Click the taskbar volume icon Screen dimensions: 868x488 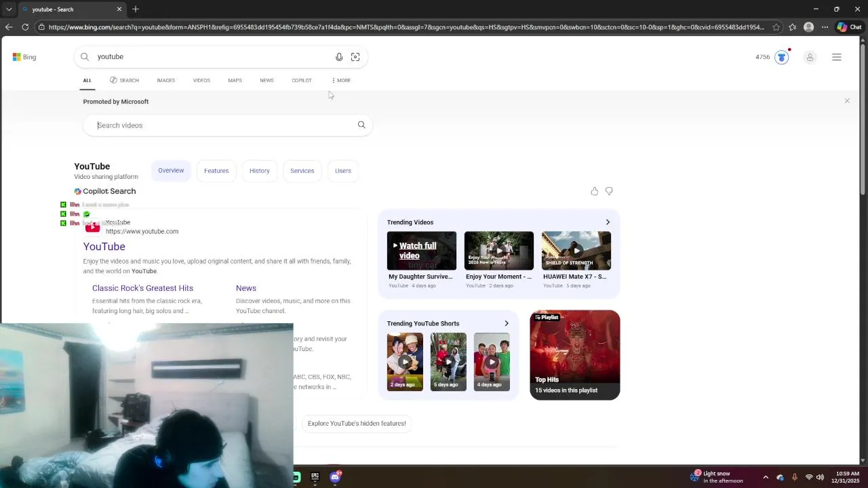[x=820, y=477]
